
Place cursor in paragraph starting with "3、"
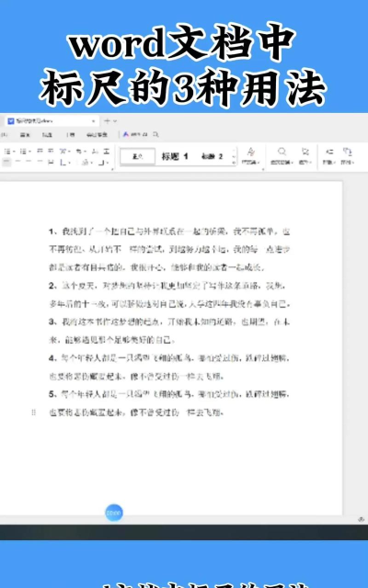(x=169, y=331)
